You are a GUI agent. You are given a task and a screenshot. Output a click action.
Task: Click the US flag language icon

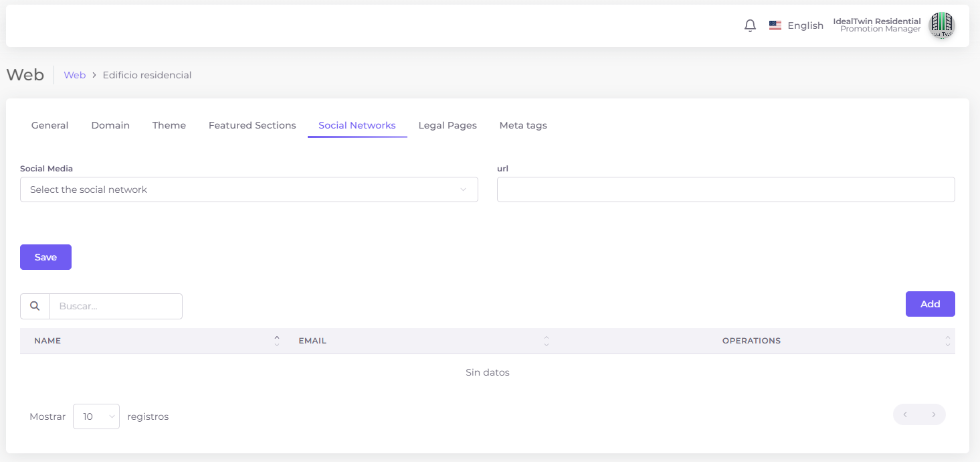775,25
